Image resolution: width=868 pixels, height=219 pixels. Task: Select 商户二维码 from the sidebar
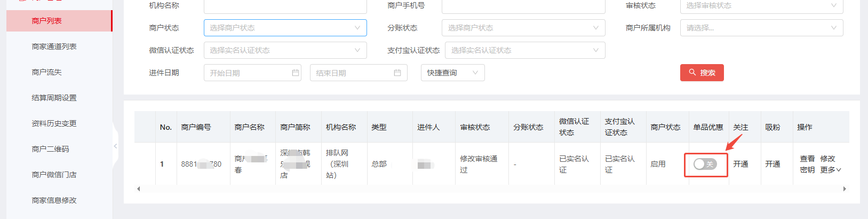(x=51, y=149)
